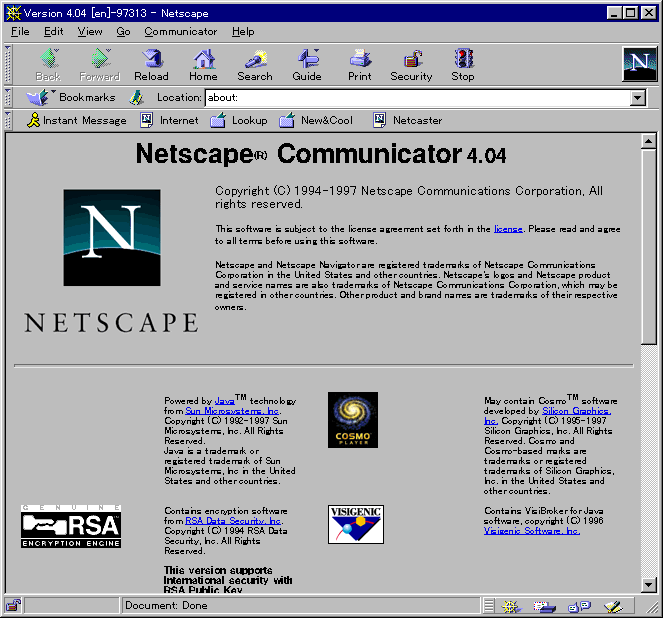Follow the Java link
663x618 pixels.
click(x=225, y=401)
